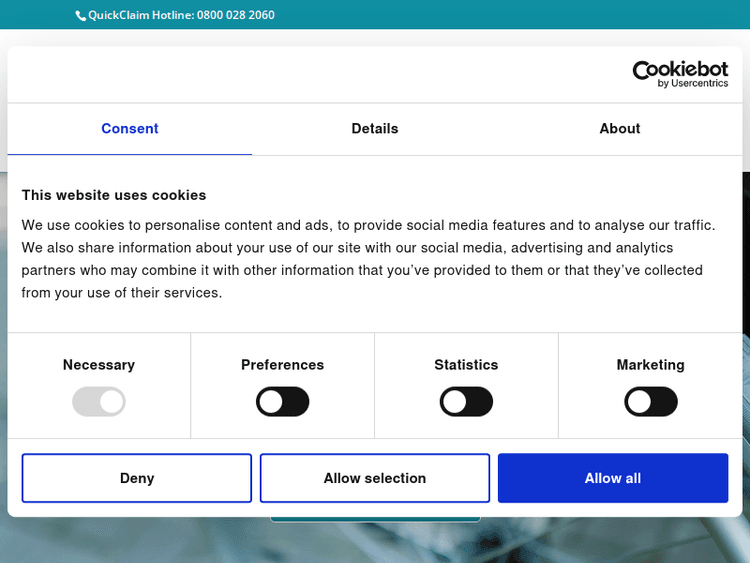The height and width of the screenshot is (563, 750).
Task: Turn on the Marketing cookies switch
Action: (x=650, y=402)
